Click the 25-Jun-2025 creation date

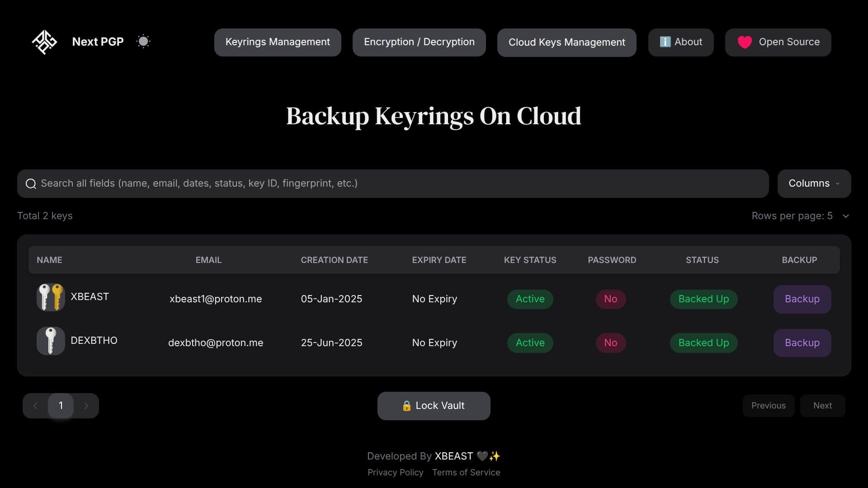331,343
